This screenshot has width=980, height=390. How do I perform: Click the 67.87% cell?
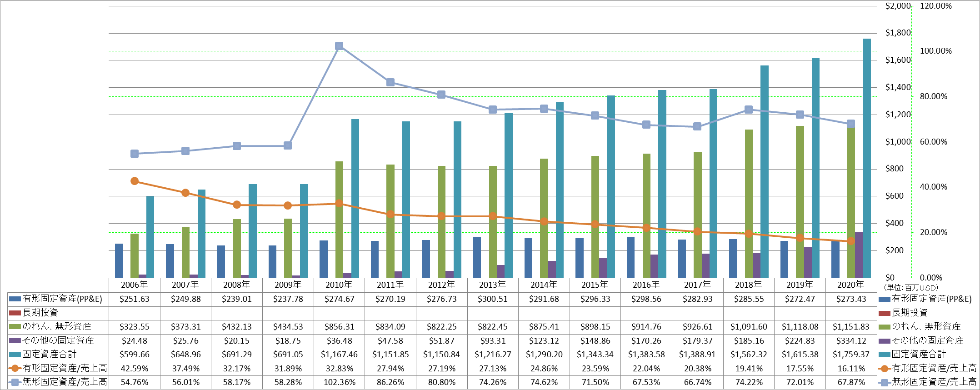851,382
